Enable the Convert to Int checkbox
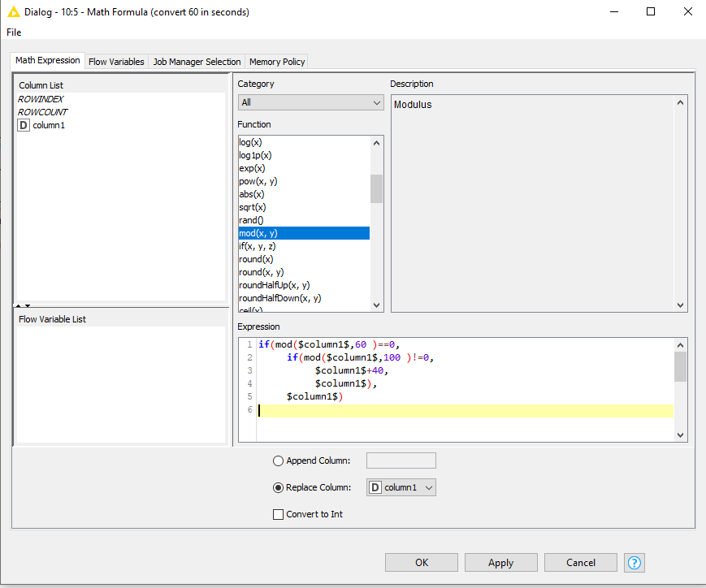 (x=279, y=514)
